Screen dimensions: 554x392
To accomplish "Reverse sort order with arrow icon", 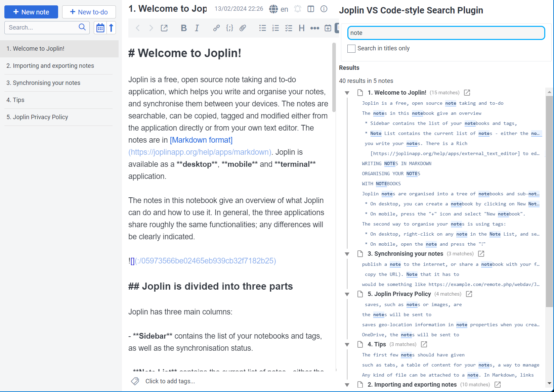I will (111, 28).
